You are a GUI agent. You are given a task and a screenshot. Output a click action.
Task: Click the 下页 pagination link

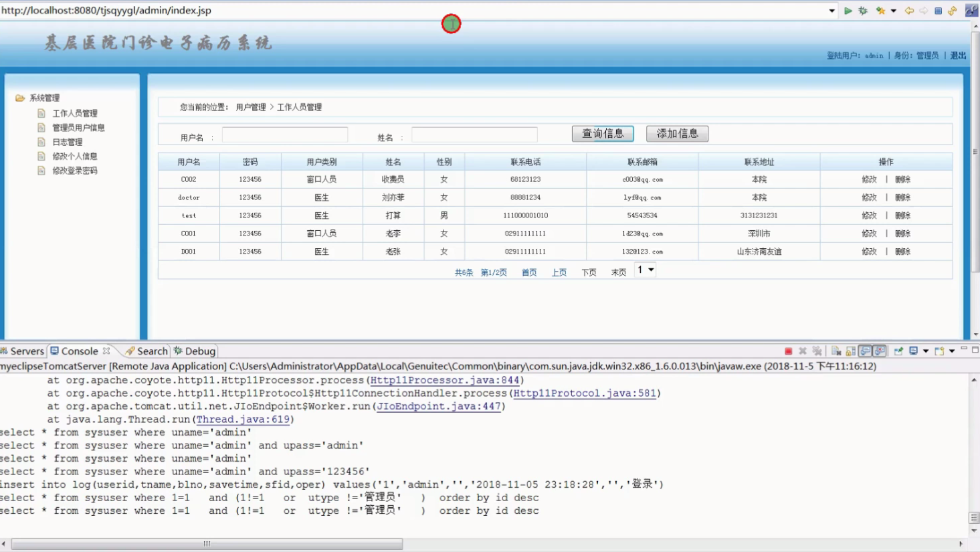click(x=589, y=272)
